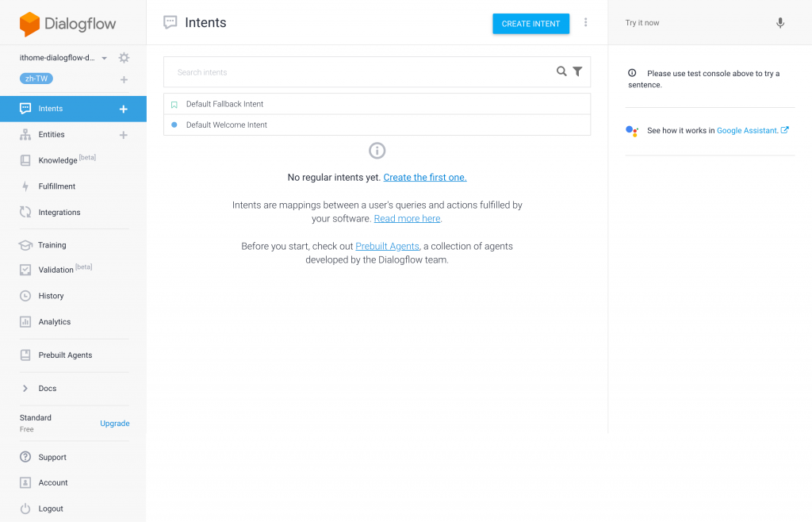Click the search magnifier icon
This screenshot has height=522, width=812.
(x=561, y=71)
